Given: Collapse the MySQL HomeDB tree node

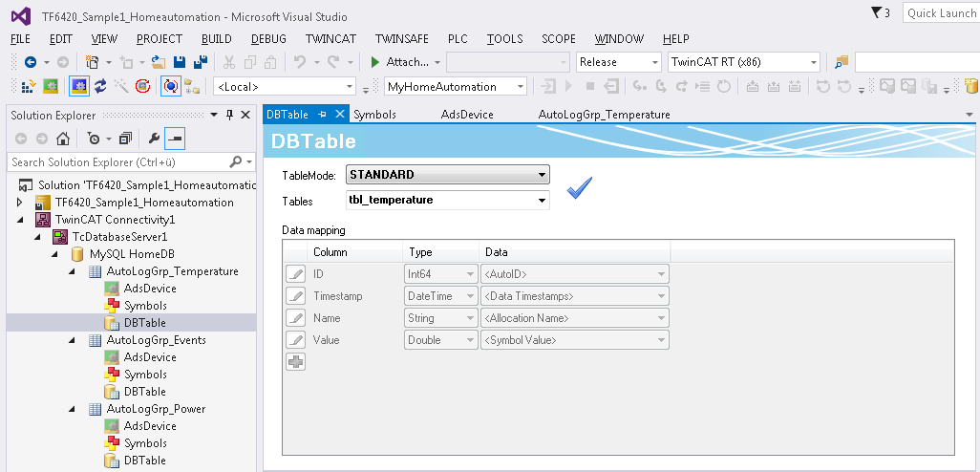Looking at the screenshot, I should 55,254.
